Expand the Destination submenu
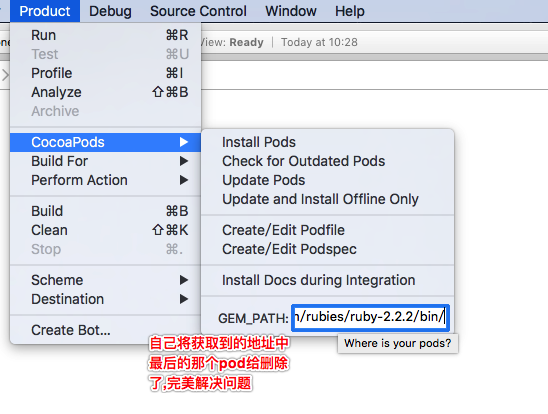Image resolution: width=548 pixels, height=414 pixels. point(106,299)
